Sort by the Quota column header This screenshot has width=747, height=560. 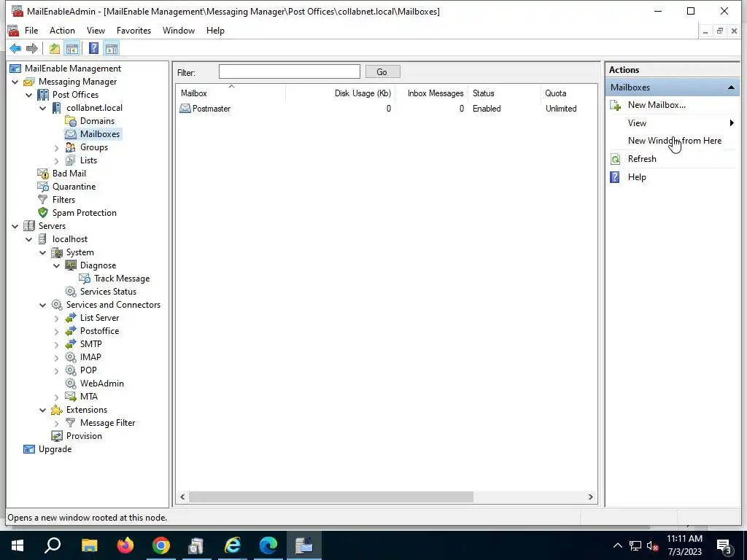569,93
